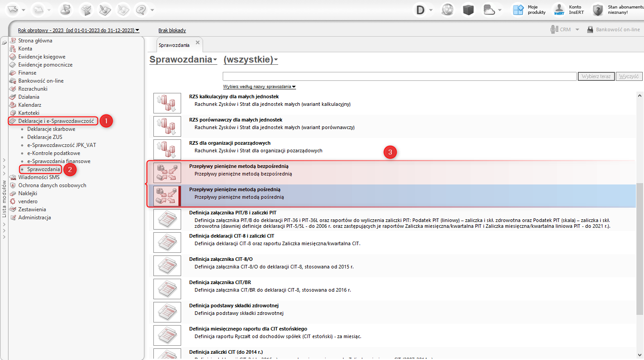Open Ochrona danych osobowych module
Viewport: 644px width, 360px height.
pyautogui.click(x=52, y=185)
